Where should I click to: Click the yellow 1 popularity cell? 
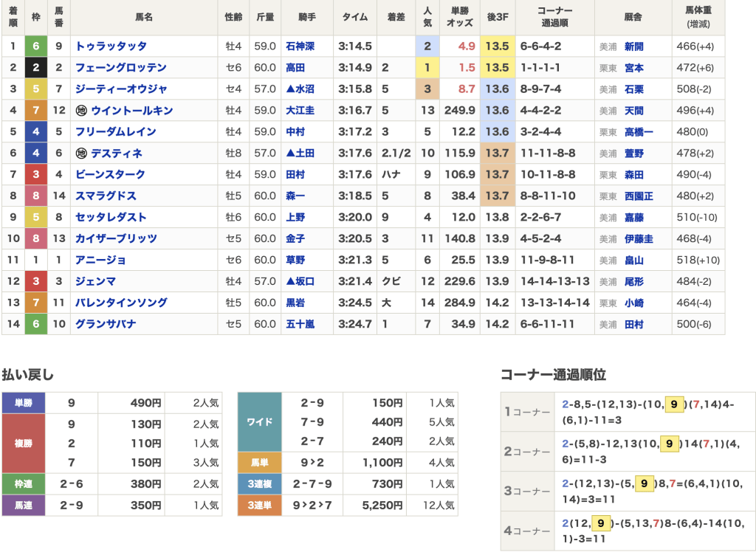pos(427,67)
